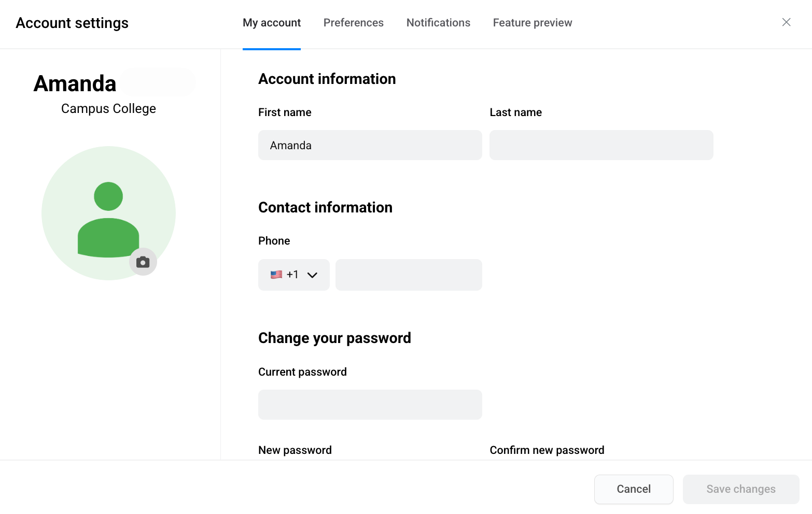Go to the Feature preview tab
This screenshot has width=812, height=514.
532,23
